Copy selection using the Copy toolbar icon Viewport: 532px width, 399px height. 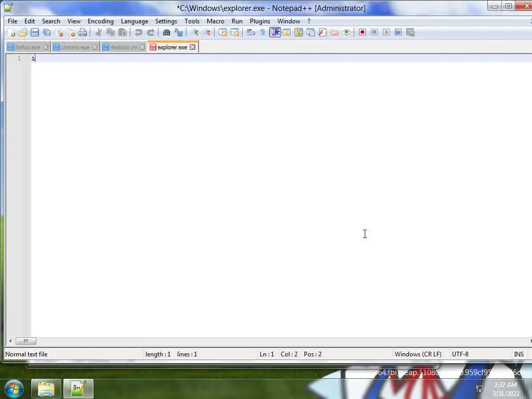coord(111,33)
